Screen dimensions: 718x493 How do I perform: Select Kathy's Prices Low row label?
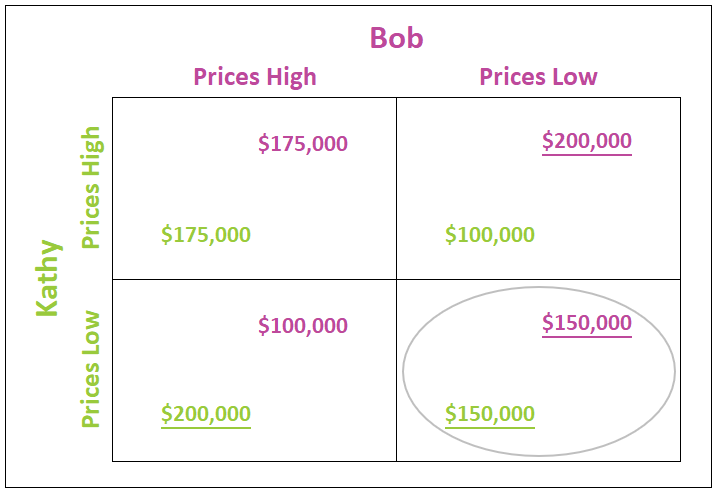[90, 369]
